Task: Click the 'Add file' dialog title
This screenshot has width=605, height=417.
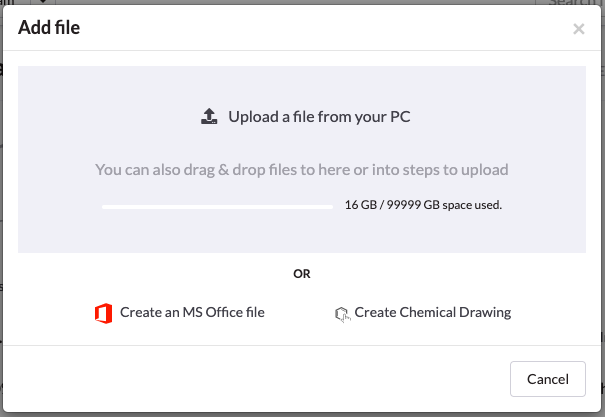Action: [x=49, y=27]
